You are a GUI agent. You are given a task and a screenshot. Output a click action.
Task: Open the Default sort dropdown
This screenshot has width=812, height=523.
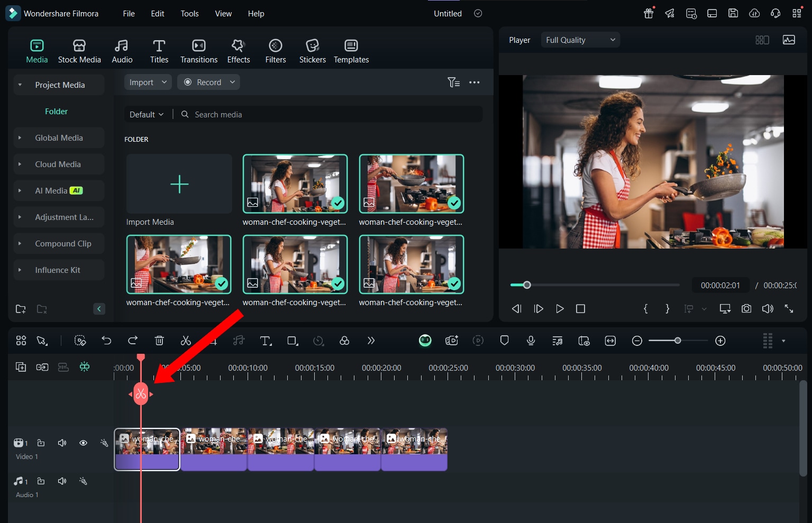(147, 114)
